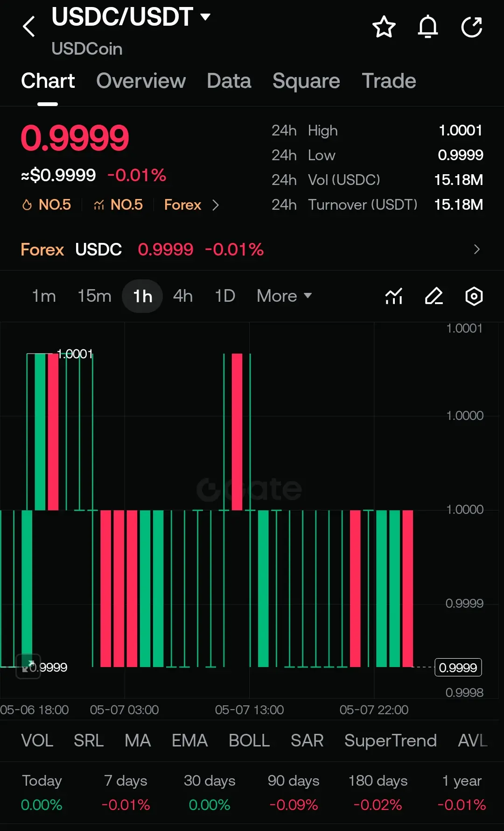Tap the 24h High value 1.0001
Viewport: 504px width, 831px height.
point(461,130)
